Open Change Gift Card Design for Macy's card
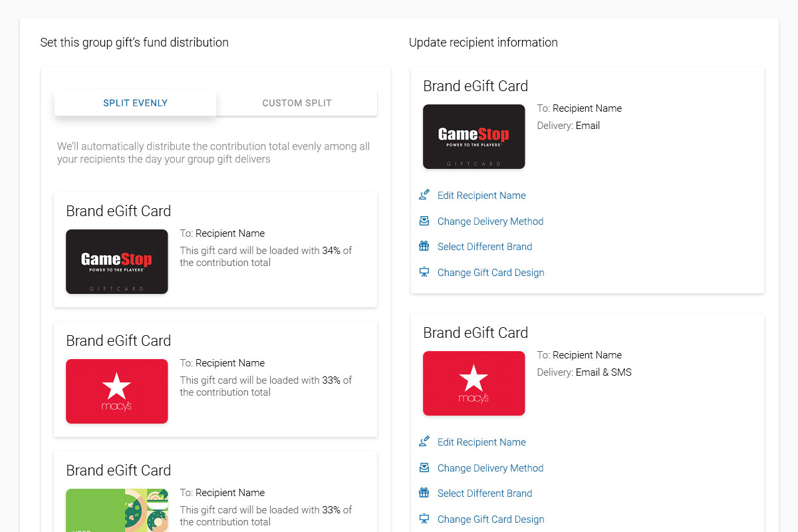This screenshot has height=532, width=798. (x=491, y=519)
